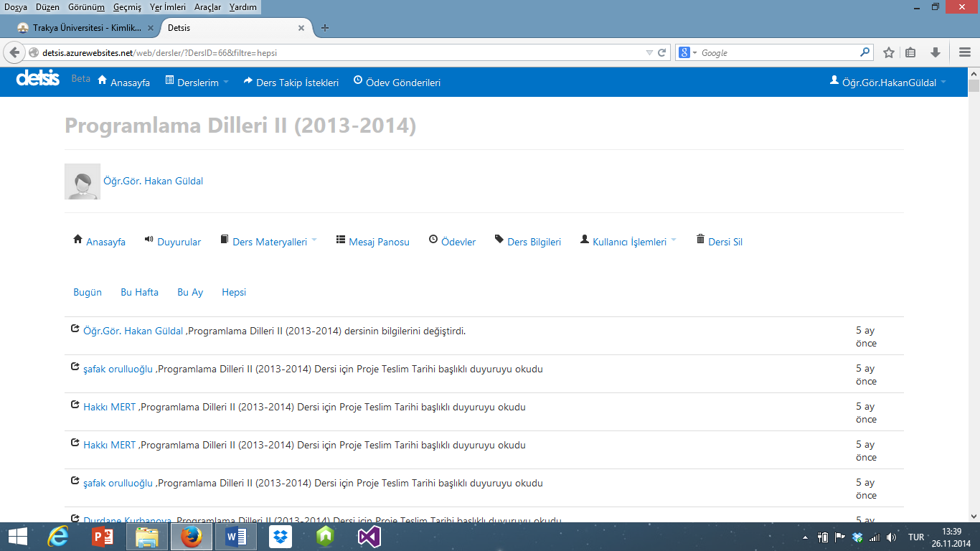Click the Ders Materyalleri book icon
The width and height of the screenshot is (980, 551).
[225, 240]
